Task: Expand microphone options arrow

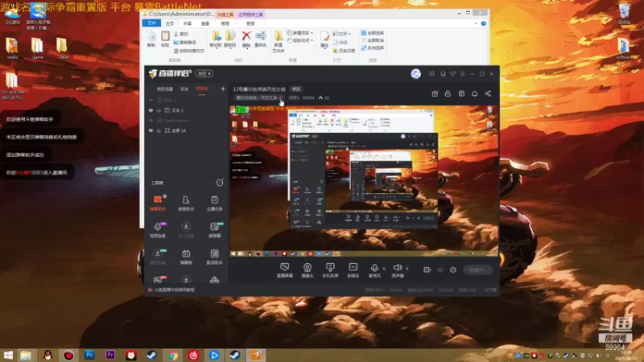Action: (384, 269)
